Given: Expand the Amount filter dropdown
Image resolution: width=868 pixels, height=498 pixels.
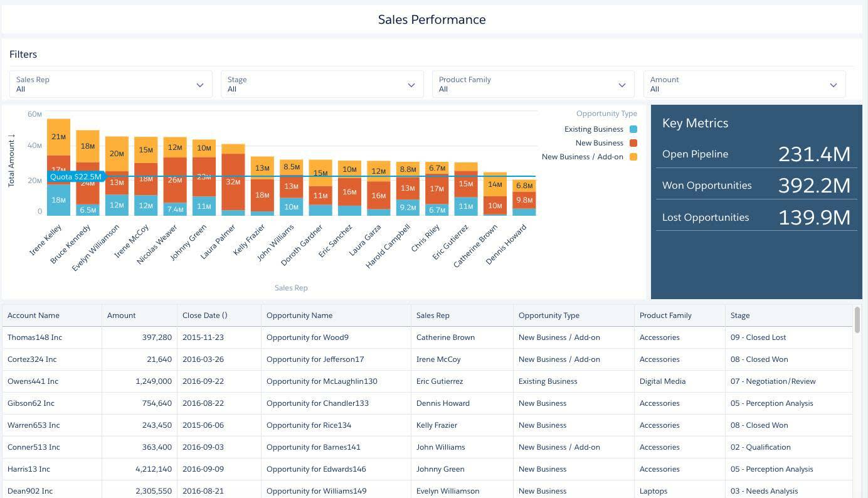Looking at the screenshot, I should [744, 84].
